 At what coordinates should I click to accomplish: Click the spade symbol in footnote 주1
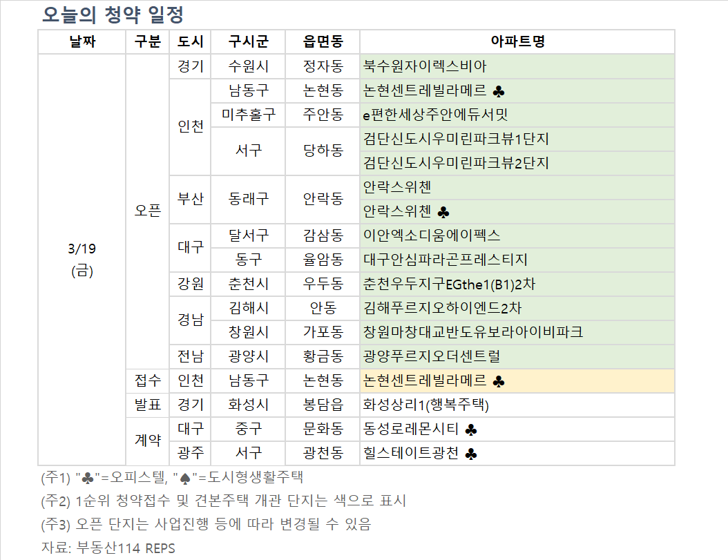tap(184, 478)
